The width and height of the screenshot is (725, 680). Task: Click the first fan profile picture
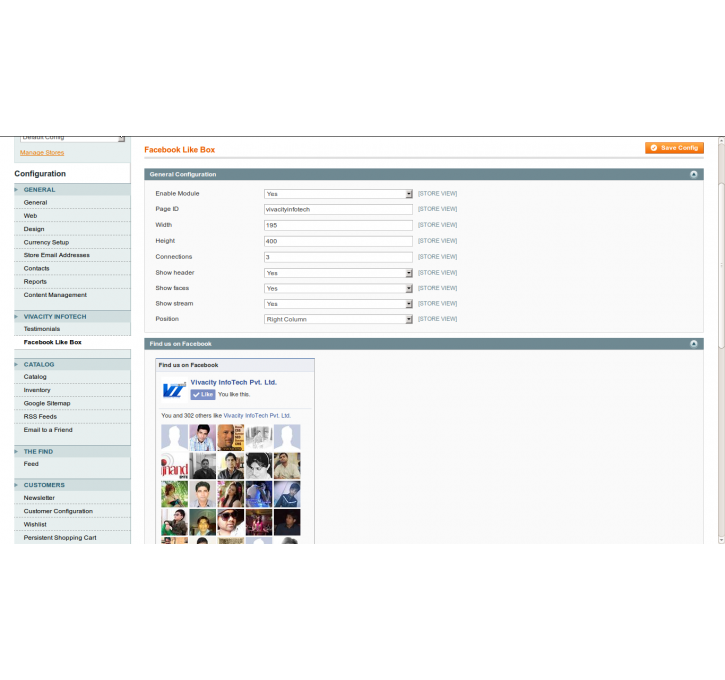click(x=174, y=437)
